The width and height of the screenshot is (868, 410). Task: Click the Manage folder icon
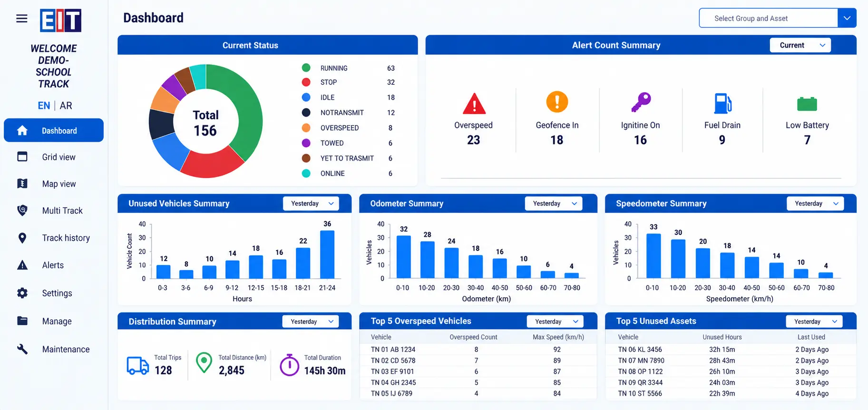(22, 321)
